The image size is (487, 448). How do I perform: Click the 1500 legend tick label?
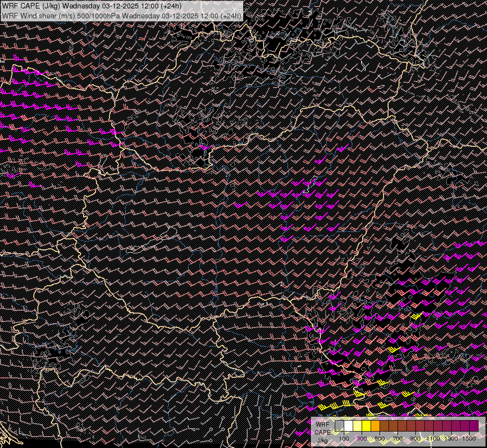tap(469, 439)
